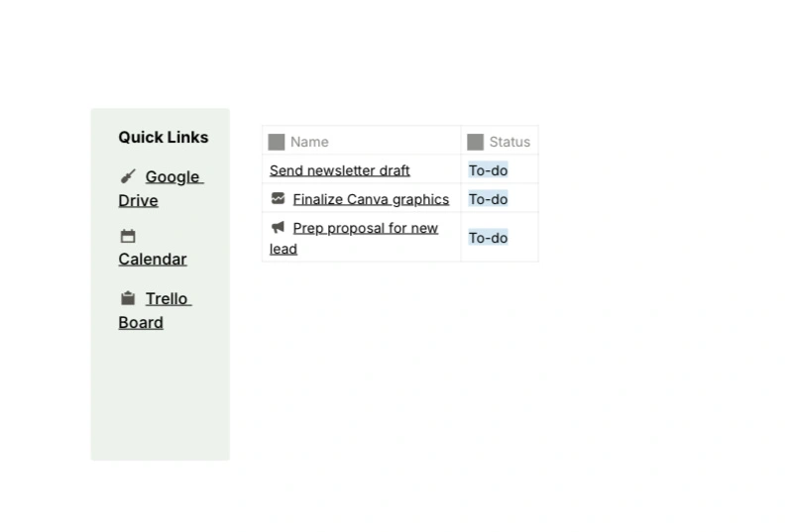Image resolution: width=793 pixels, height=532 pixels.
Task: Click the megaphone icon beside Prep proposal
Action: pos(278,227)
